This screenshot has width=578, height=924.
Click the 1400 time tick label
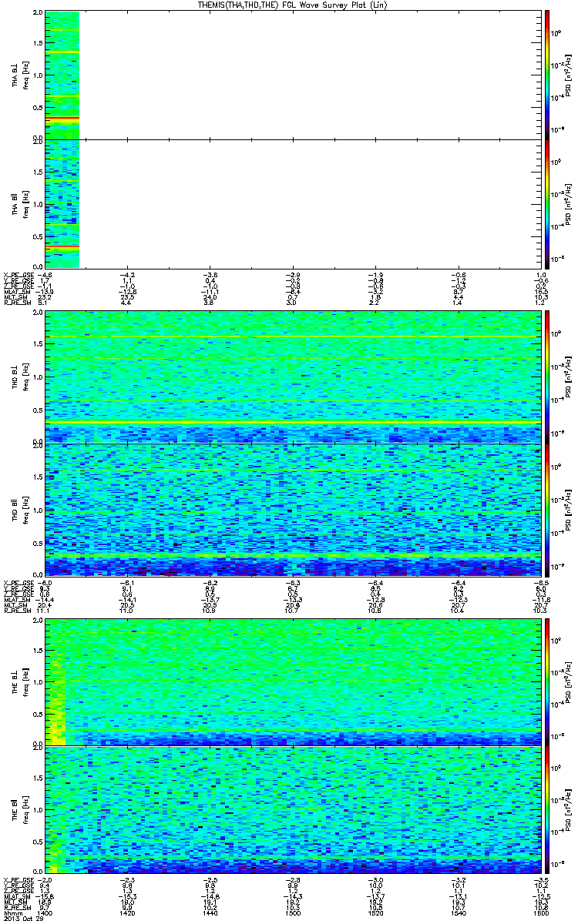[x=45, y=912]
